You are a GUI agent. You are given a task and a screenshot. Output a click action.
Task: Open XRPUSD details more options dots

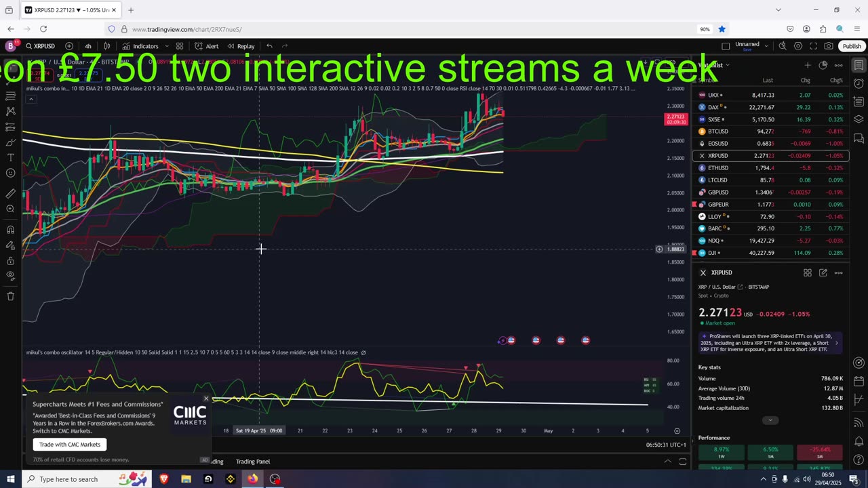click(838, 272)
